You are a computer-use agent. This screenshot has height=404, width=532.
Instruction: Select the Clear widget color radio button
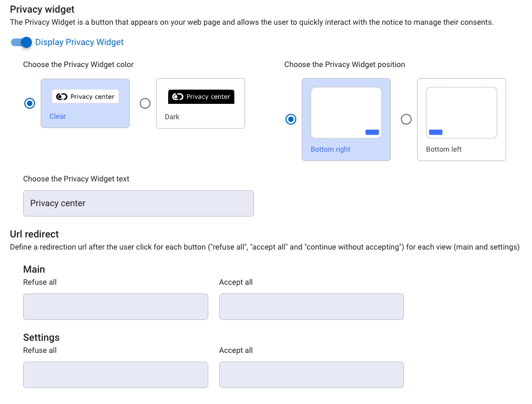(x=30, y=103)
